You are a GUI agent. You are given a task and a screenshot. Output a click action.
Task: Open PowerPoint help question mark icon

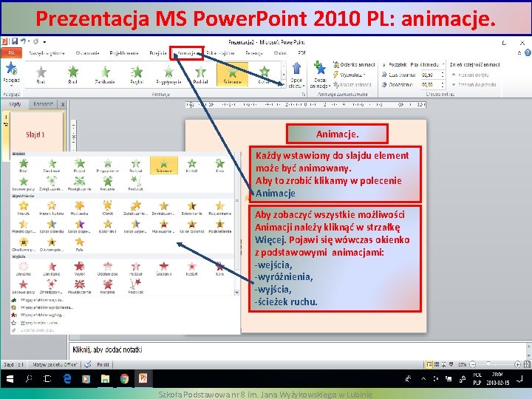(x=528, y=52)
